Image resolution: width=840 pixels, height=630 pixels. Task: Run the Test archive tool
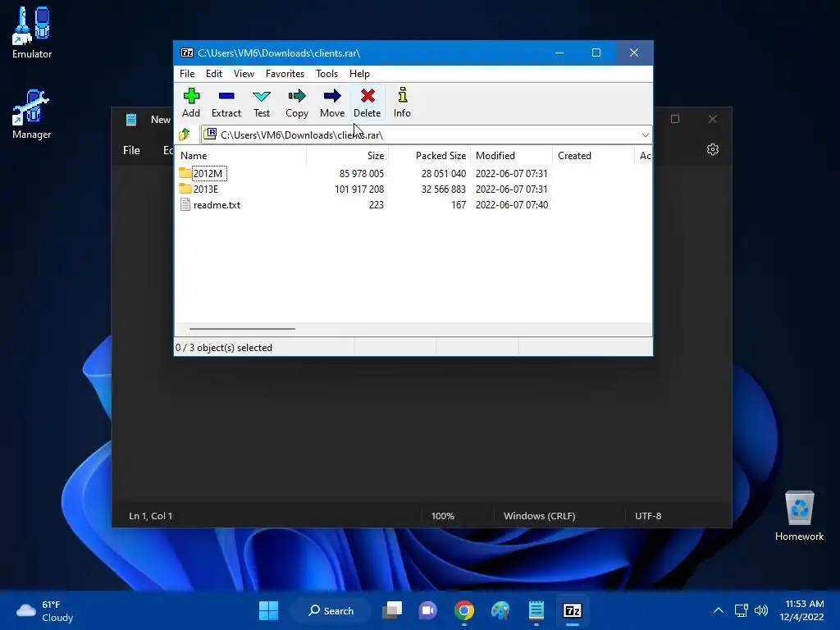(262, 103)
